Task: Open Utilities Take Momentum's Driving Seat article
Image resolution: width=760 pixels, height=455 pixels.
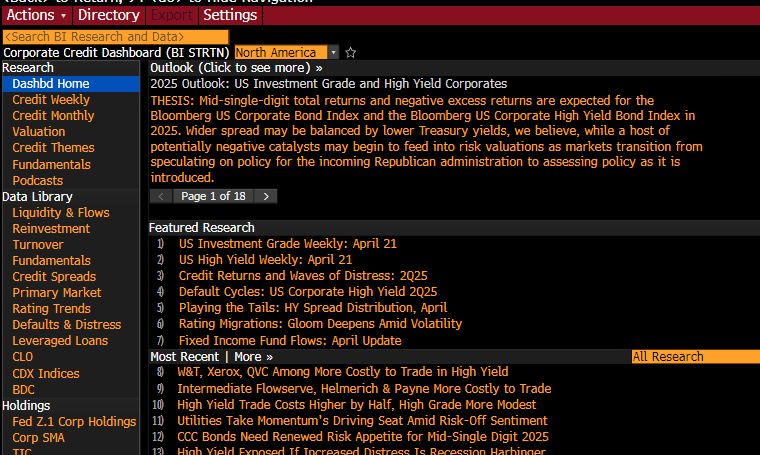Action: point(362,421)
